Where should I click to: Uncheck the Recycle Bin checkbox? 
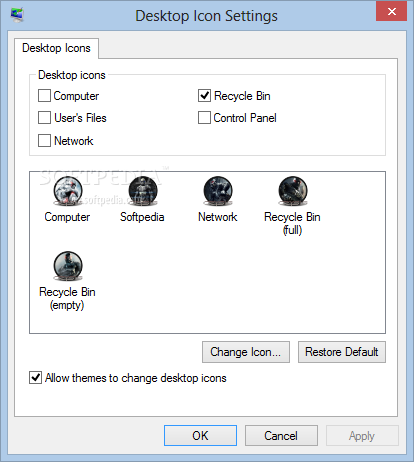click(x=204, y=96)
